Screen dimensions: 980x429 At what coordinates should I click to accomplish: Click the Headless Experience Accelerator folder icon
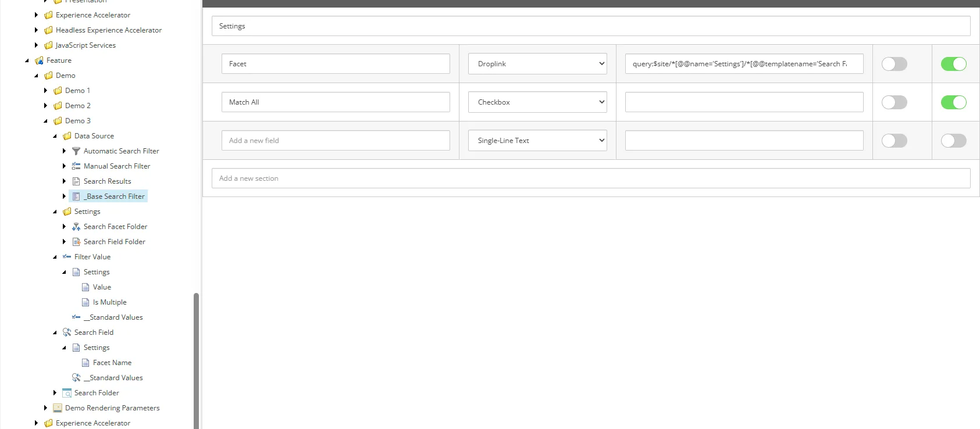(x=48, y=30)
